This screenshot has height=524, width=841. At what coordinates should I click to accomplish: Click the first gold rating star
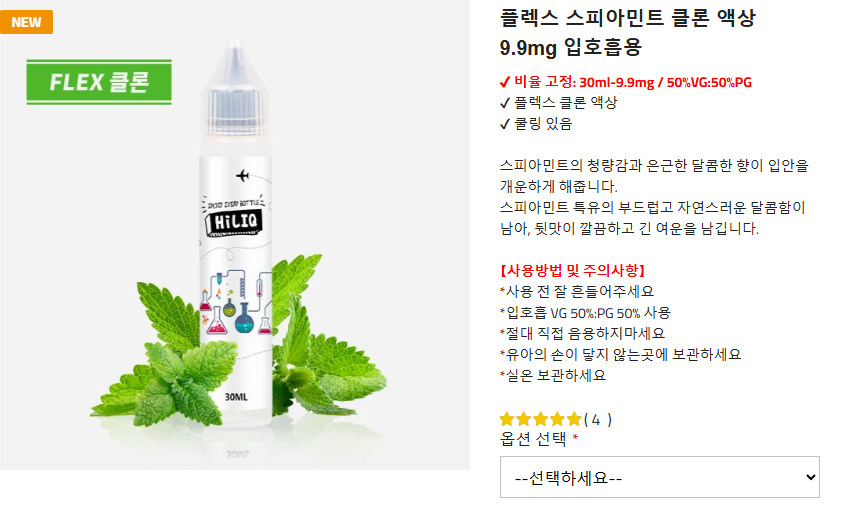coord(507,419)
